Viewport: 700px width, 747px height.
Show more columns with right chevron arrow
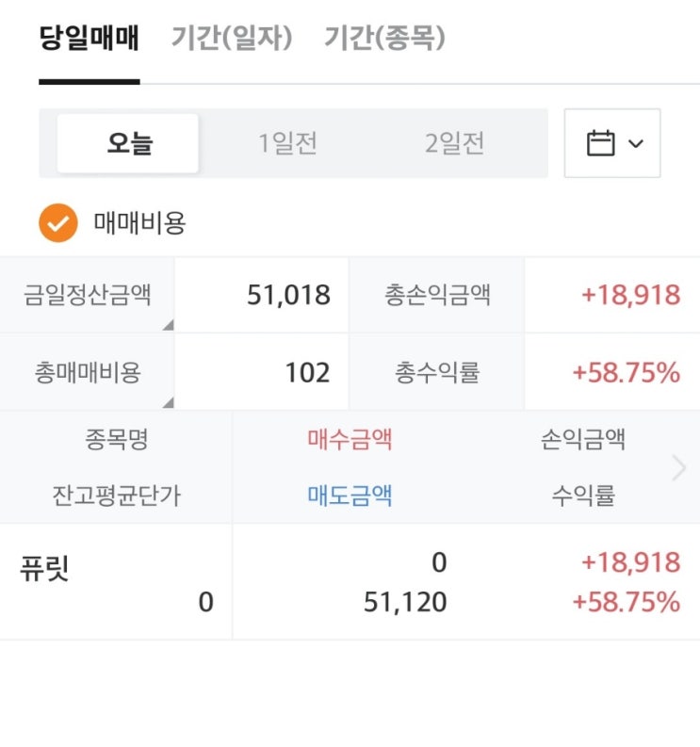click(679, 468)
